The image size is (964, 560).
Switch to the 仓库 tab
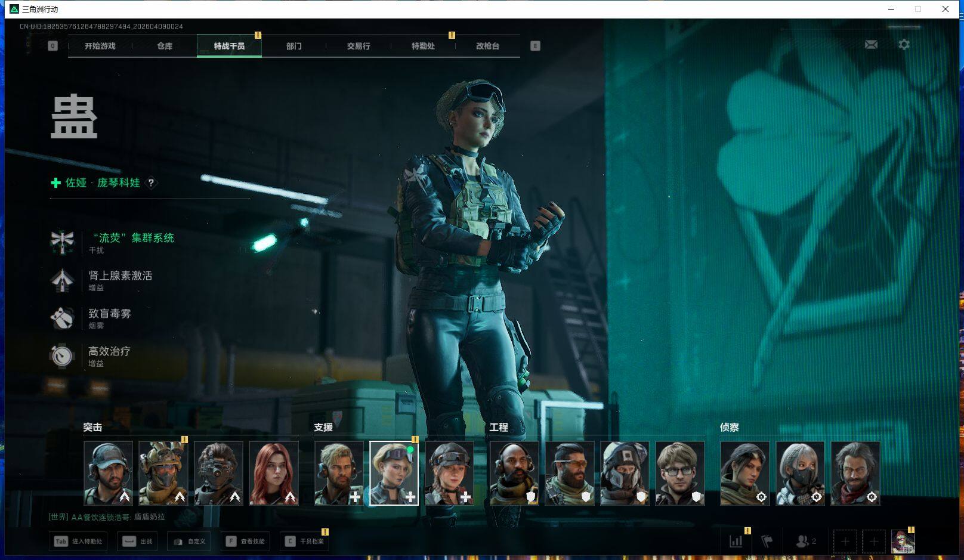pos(165,46)
